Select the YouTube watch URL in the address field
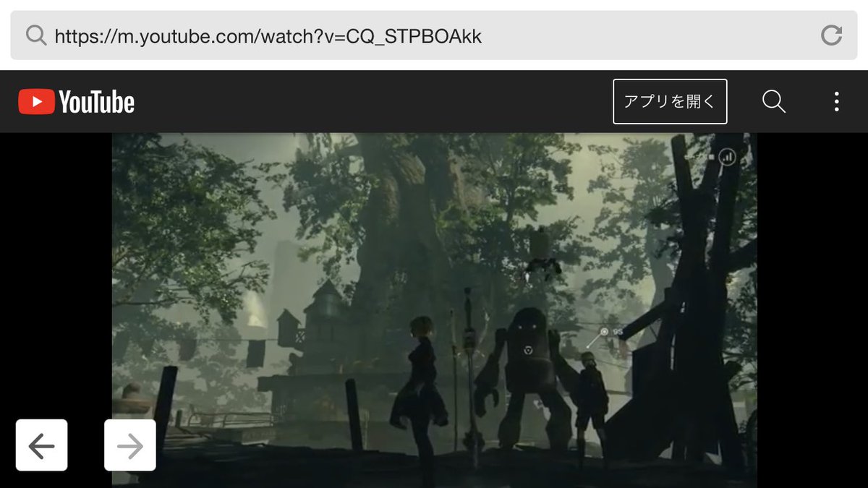Image resolution: width=868 pixels, height=488 pixels. coord(268,36)
